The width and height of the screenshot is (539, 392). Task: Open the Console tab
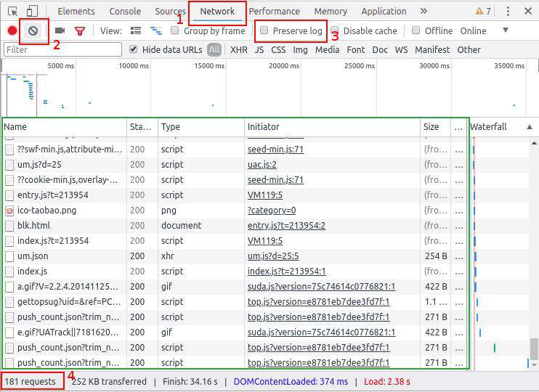pyautogui.click(x=125, y=12)
